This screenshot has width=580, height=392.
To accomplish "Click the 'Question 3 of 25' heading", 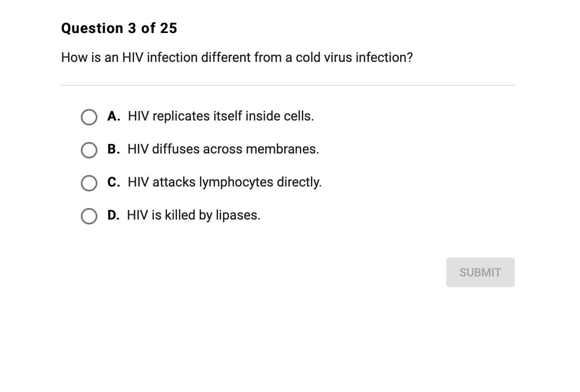I will tap(119, 28).
